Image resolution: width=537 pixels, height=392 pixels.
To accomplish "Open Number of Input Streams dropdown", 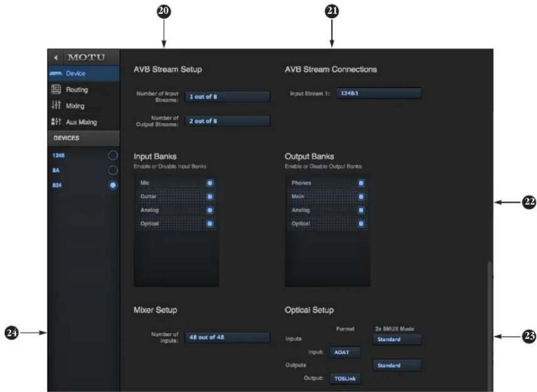I will coord(227,97).
